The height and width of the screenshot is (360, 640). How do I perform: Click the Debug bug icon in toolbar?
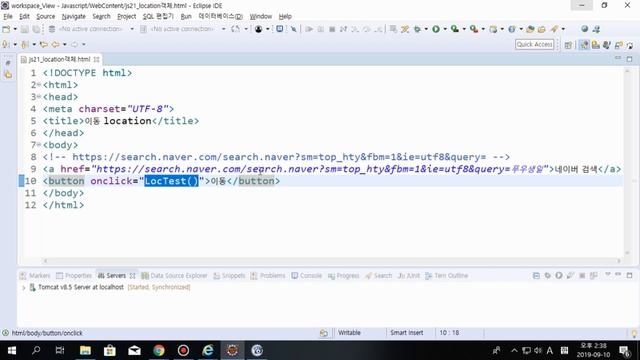pyautogui.click(x=417, y=29)
